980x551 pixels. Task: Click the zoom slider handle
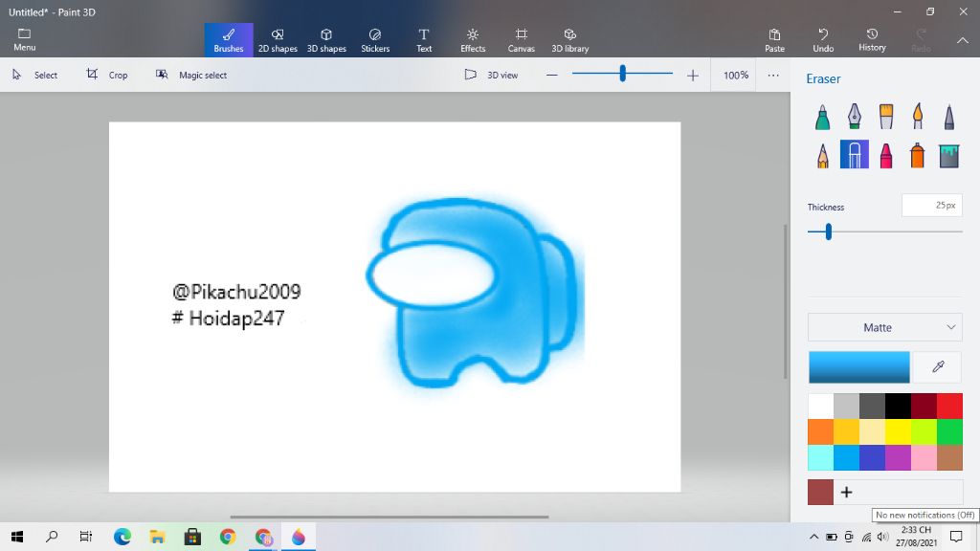tap(622, 74)
